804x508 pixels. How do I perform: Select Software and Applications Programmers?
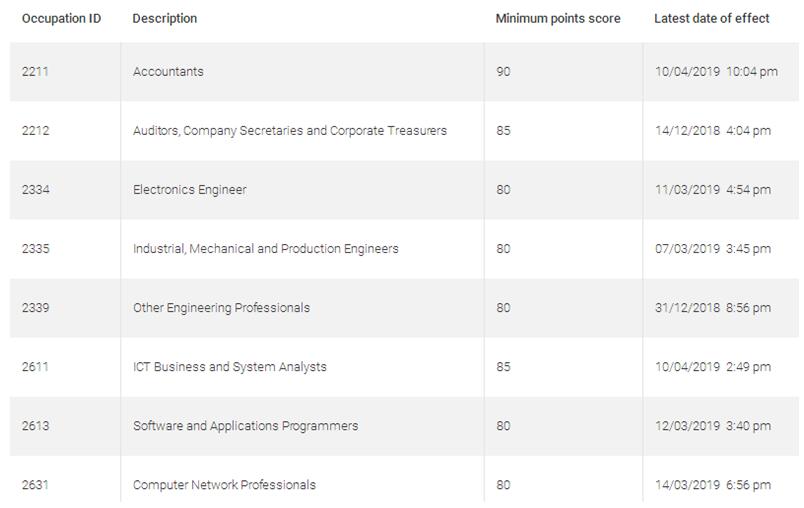[245, 426]
